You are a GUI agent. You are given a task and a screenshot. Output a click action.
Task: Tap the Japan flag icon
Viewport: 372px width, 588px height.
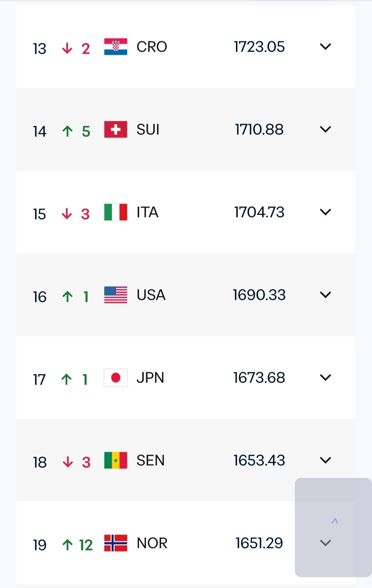point(116,377)
